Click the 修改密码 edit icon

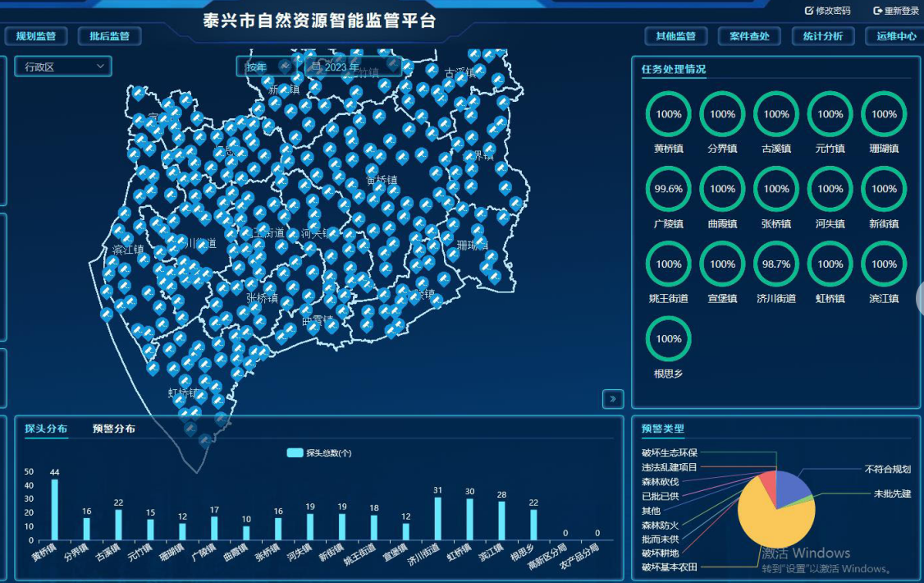(809, 11)
